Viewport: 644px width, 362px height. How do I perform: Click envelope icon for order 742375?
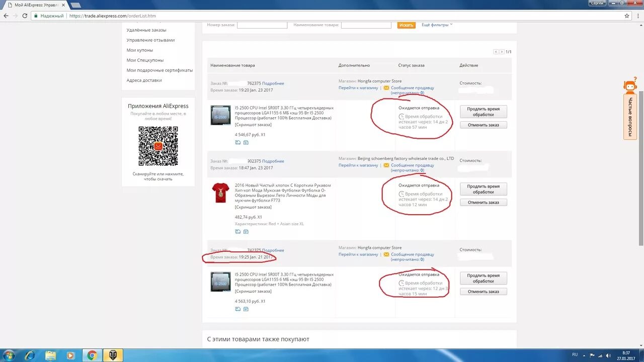[x=386, y=254]
